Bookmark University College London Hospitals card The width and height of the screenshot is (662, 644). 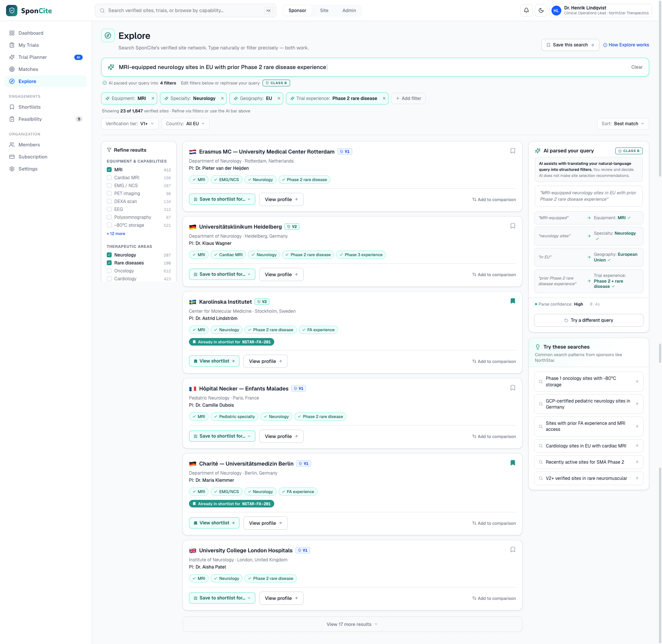(513, 550)
